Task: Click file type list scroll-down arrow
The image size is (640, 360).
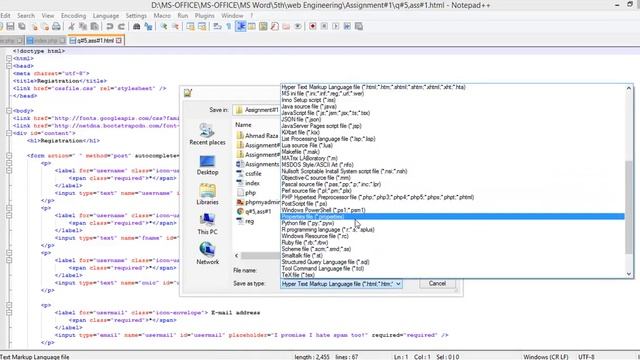Action: click(x=629, y=274)
